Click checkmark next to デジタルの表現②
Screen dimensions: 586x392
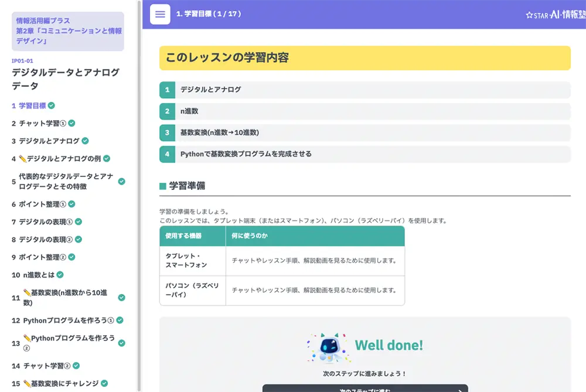(79, 239)
